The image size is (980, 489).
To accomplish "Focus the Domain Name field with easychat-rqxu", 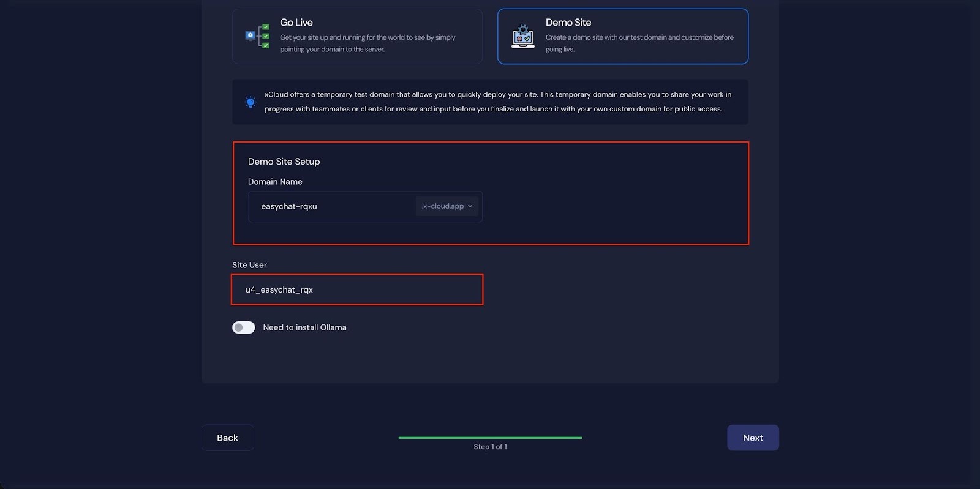I will point(331,206).
